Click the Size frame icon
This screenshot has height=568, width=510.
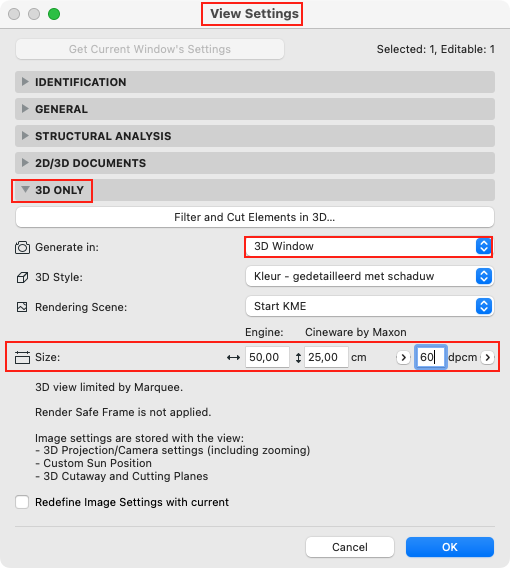pyautogui.click(x=22, y=357)
